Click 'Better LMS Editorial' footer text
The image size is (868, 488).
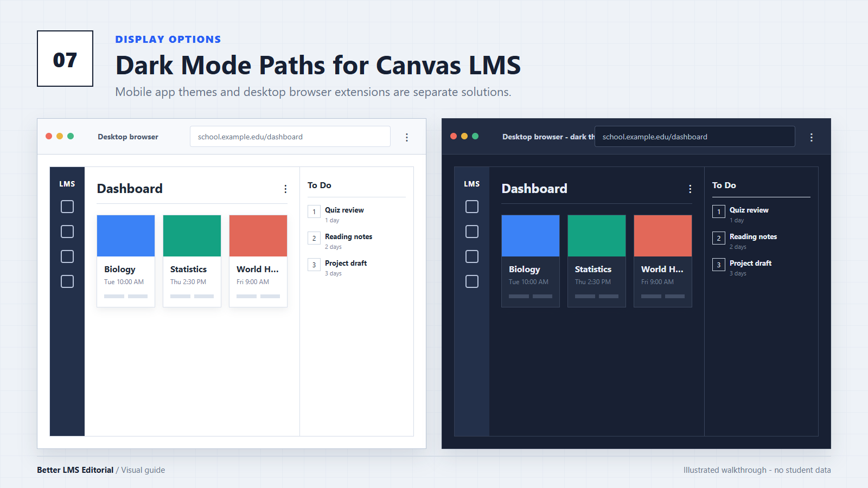coord(75,470)
